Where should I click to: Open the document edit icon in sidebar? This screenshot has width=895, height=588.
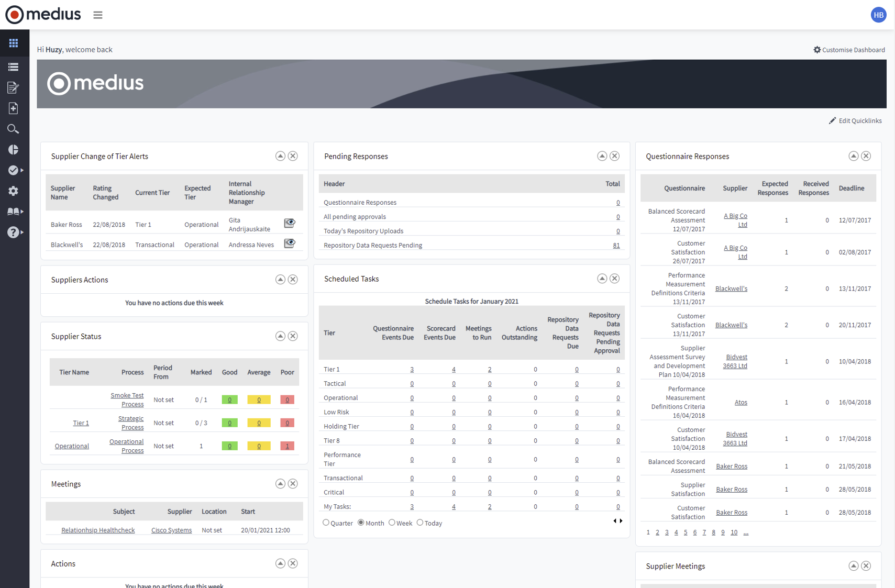[14, 88]
